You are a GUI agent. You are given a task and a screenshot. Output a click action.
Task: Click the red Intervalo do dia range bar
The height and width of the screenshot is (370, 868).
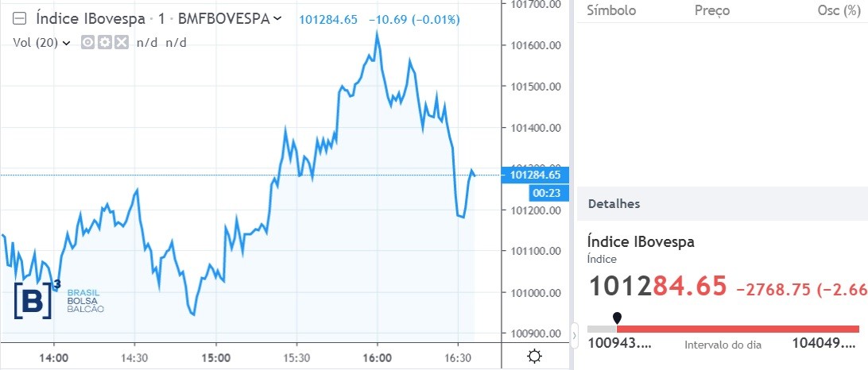coord(738,329)
